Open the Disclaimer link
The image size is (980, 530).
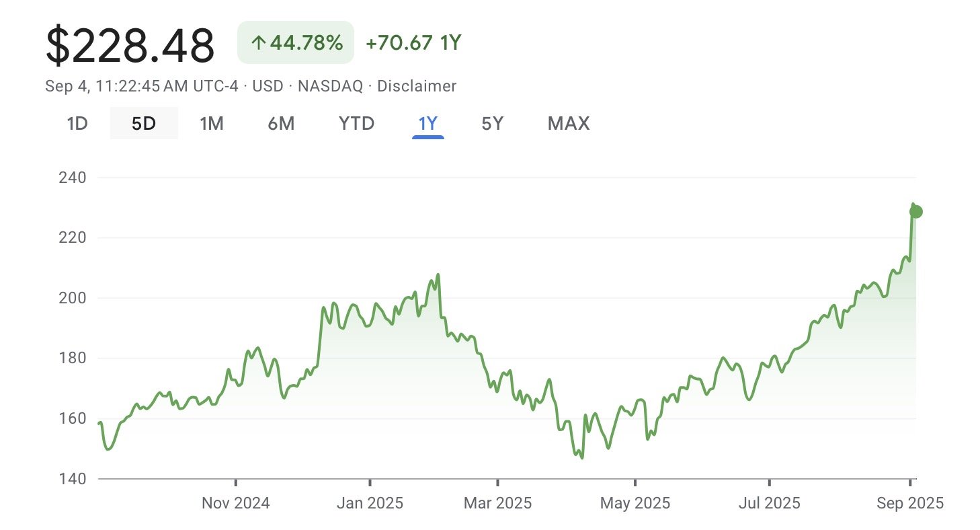click(x=417, y=86)
